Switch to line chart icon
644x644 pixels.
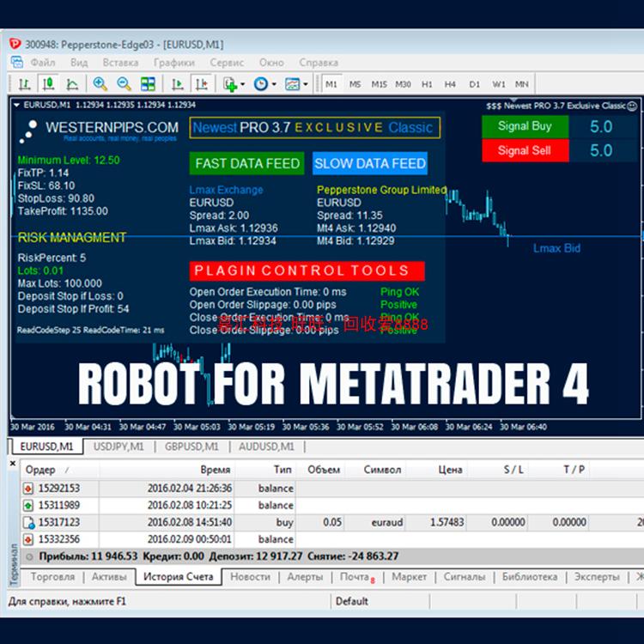click(72, 84)
